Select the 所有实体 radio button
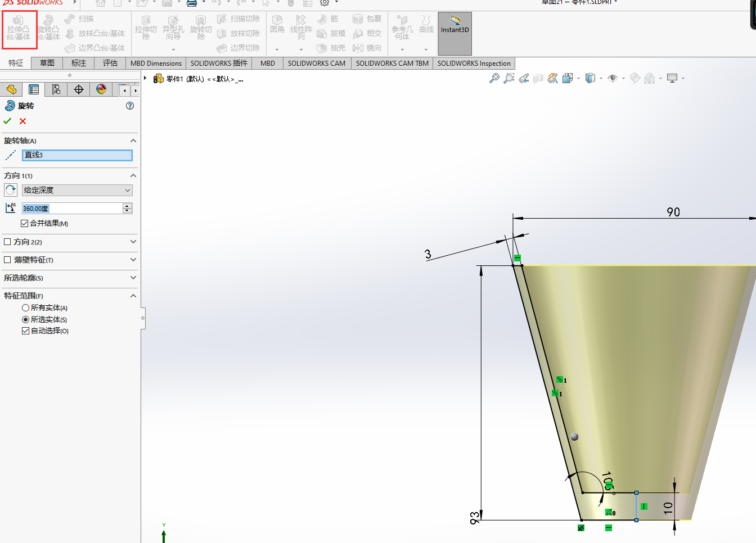Screen dimensions: 756x543 (25, 308)
